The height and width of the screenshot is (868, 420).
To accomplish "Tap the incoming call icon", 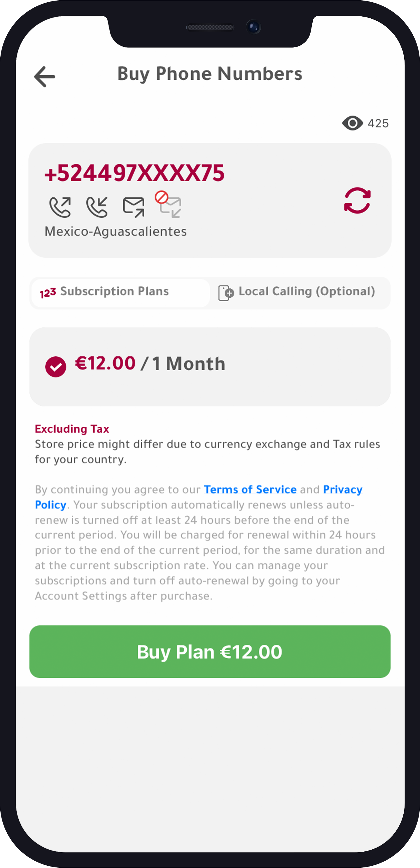I will [x=97, y=206].
